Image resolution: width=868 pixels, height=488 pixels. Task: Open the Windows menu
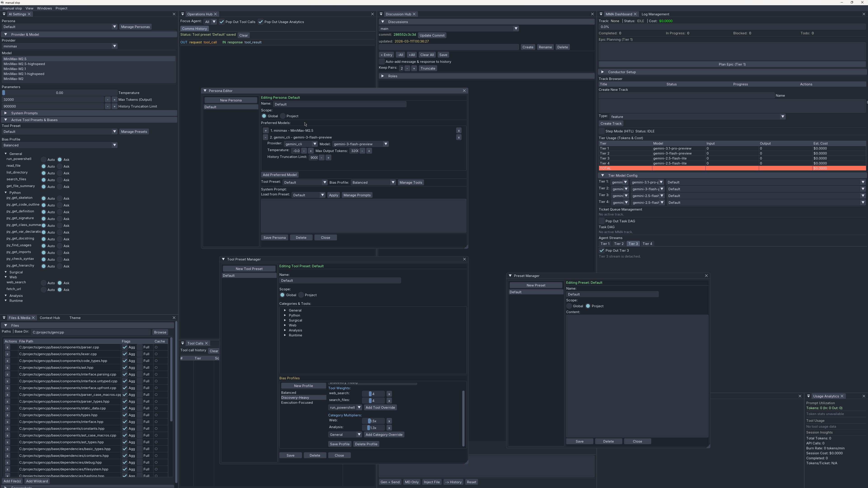pos(44,8)
